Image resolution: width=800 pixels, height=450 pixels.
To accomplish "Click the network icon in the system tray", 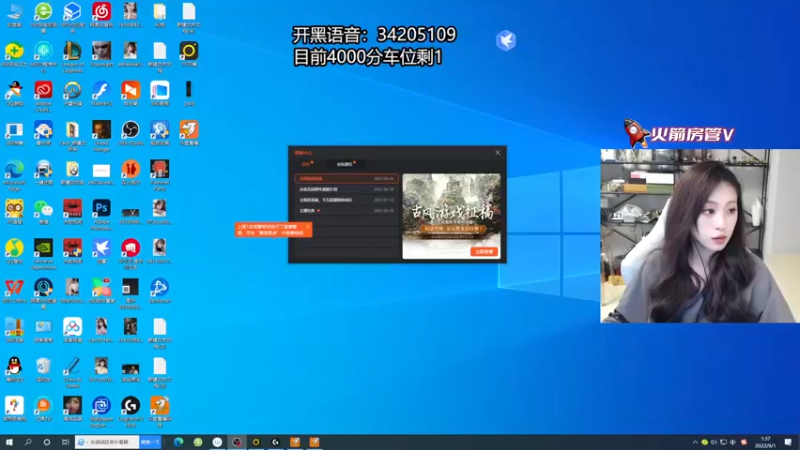I will (723, 442).
